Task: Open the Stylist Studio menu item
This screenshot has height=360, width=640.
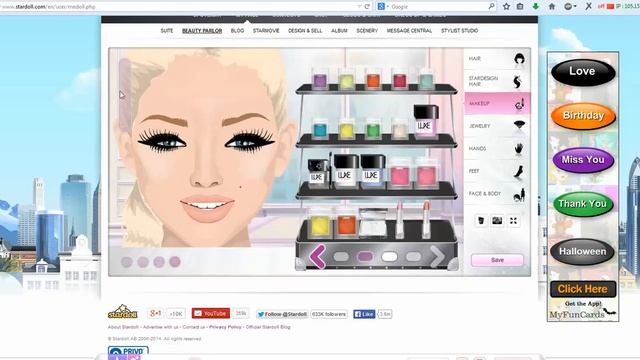Action: [459, 31]
